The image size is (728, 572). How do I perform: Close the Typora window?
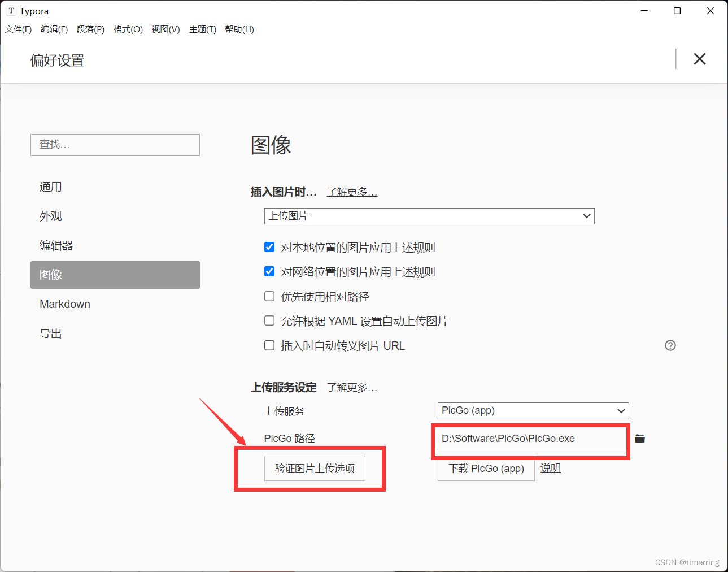coord(710,11)
